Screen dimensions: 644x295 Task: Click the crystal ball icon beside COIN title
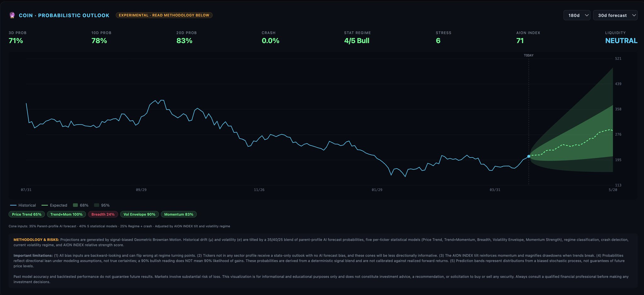click(x=12, y=15)
